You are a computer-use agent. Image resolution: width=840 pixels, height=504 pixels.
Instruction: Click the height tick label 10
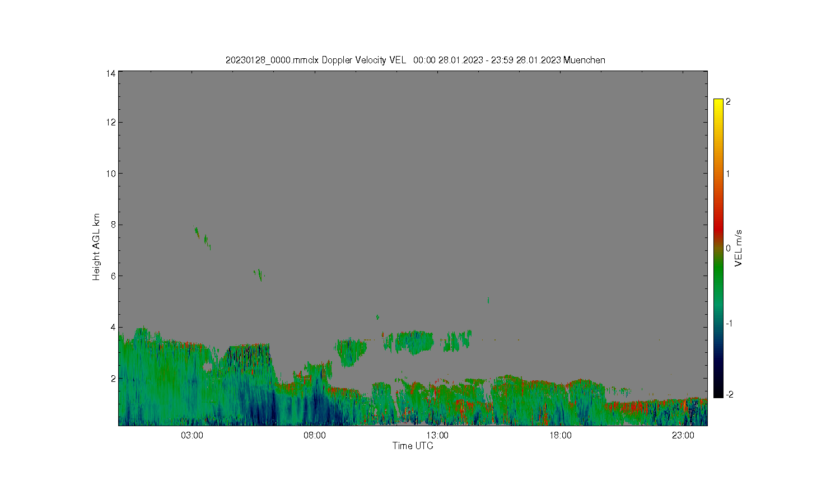tap(111, 174)
